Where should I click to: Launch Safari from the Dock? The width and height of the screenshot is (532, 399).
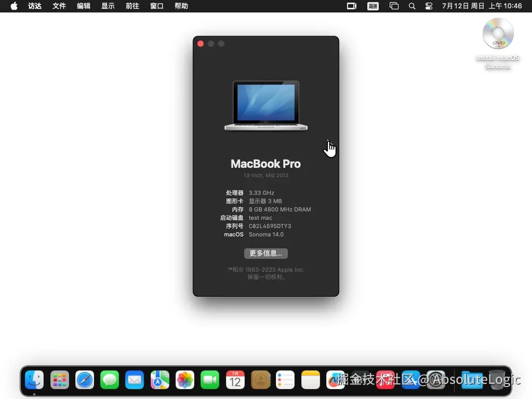[x=85, y=380]
